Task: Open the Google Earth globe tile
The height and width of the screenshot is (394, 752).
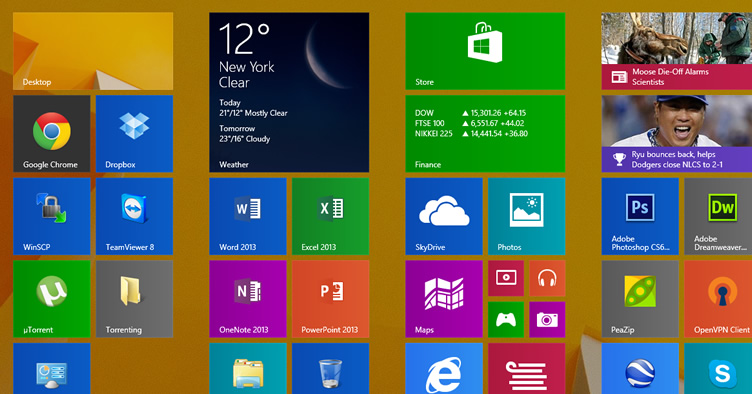Action: point(640,369)
